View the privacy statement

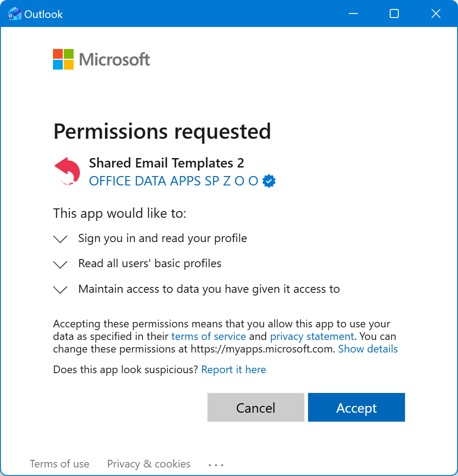(312, 336)
